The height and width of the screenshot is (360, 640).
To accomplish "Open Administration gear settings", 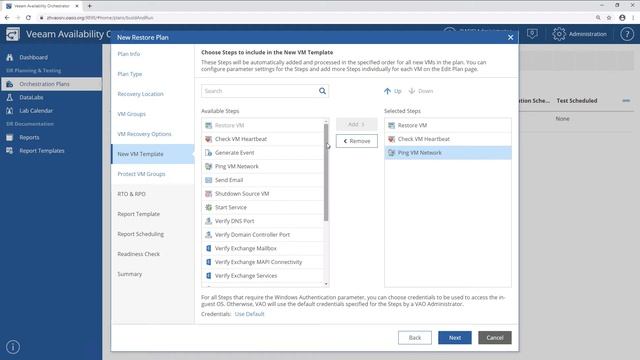I will tap(579, 34).
